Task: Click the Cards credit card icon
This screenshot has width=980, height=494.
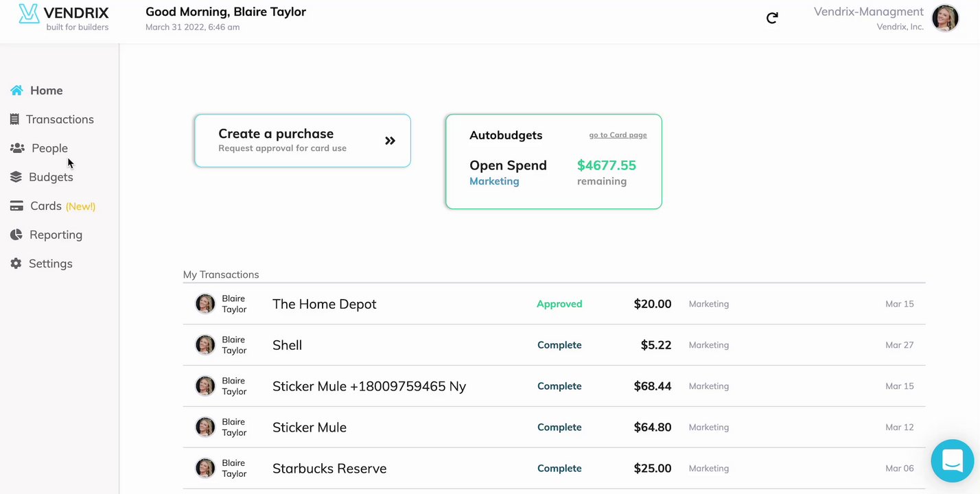Action: point(16,206)
